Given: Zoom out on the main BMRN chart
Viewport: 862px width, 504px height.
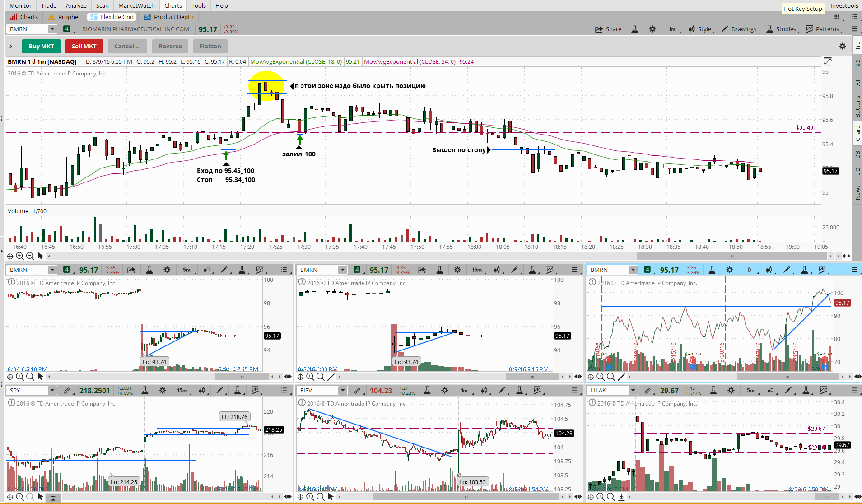Looking at the screenshot, I should pos(30,256).
